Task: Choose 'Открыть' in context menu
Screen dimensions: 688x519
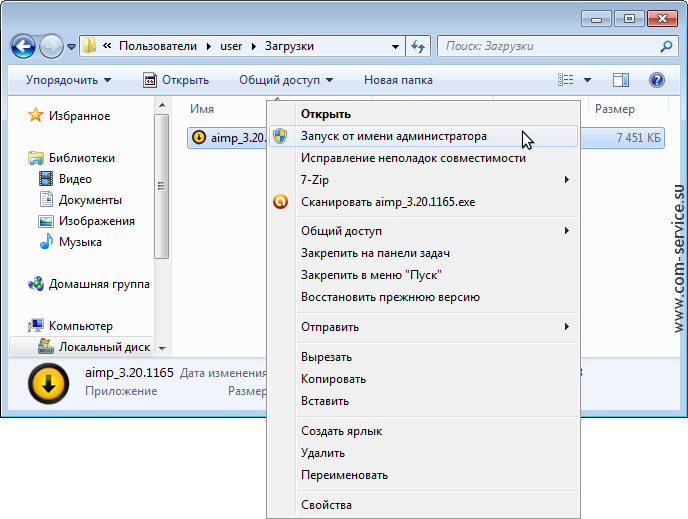Action: pos(424,114)
